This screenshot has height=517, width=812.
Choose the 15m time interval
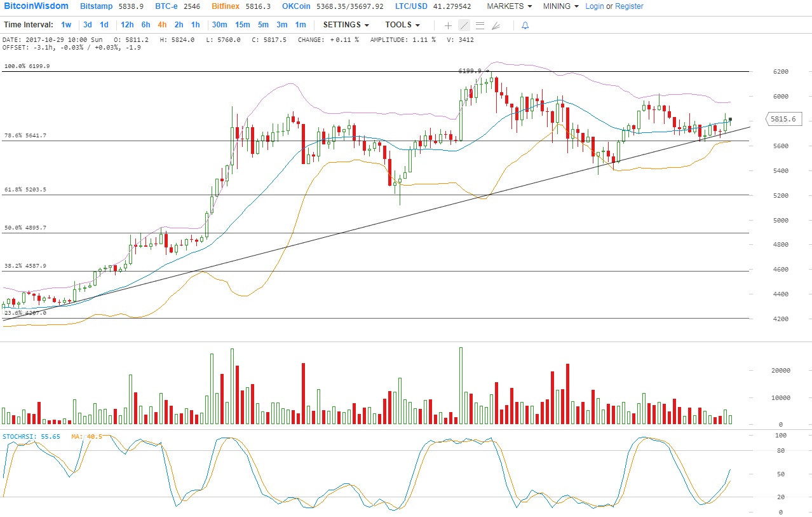(x=242, y=25)
